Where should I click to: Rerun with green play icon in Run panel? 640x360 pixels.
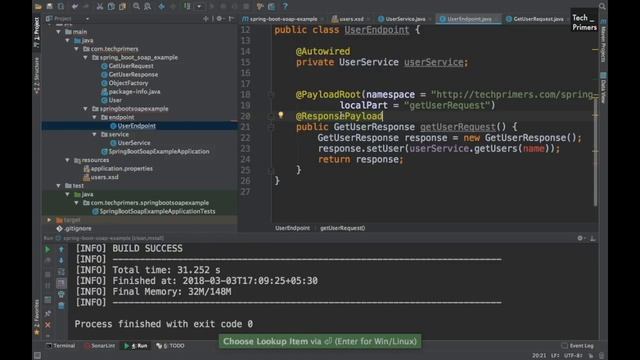[x=48, y=249]
